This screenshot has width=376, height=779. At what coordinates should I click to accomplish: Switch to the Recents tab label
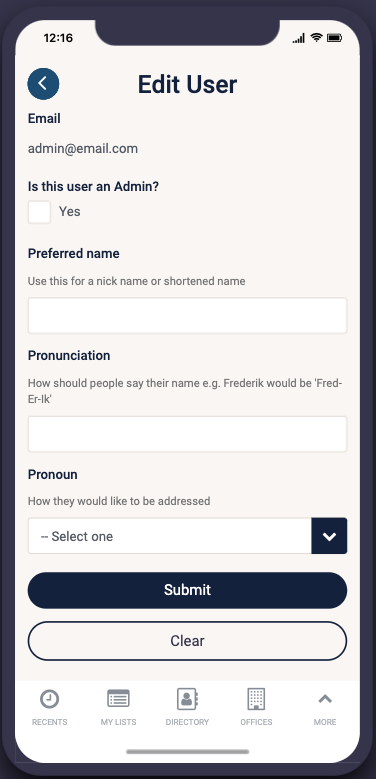pyautogui.click(x=49, y=722)
